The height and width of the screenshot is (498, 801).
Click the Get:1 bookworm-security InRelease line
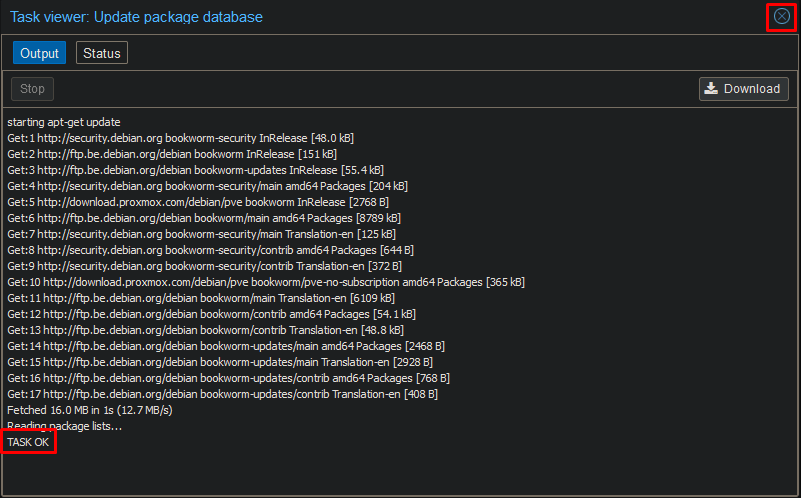coord(180,138)
